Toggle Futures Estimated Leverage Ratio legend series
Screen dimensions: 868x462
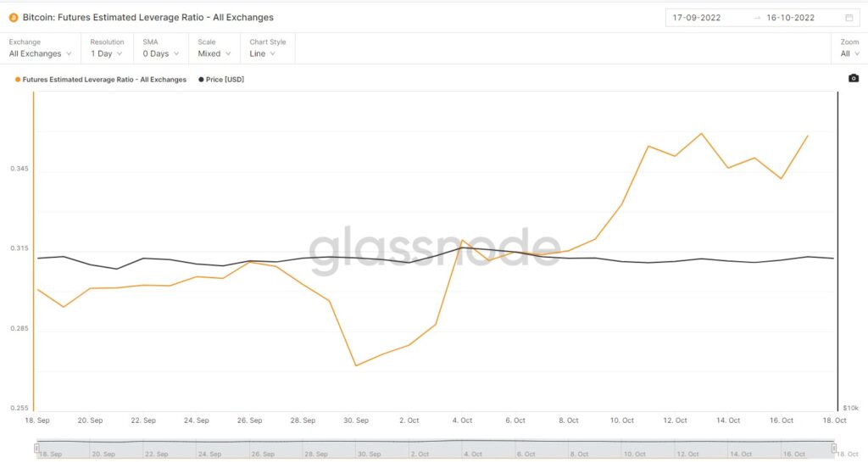pyautogui.click(x=101, y=80)
